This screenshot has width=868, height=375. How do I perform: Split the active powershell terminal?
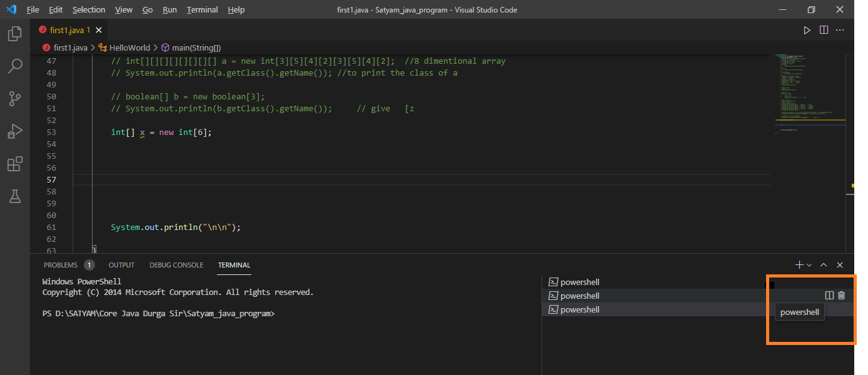(829, 295)
